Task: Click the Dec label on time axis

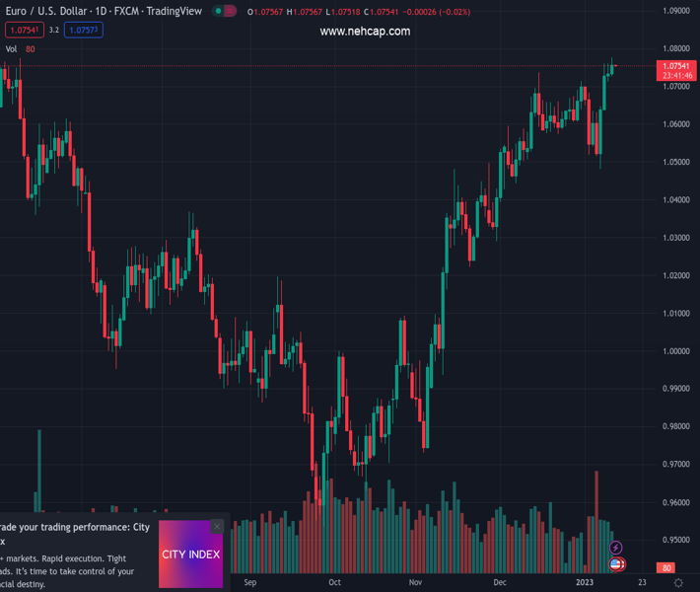Action: click(500, 583)
